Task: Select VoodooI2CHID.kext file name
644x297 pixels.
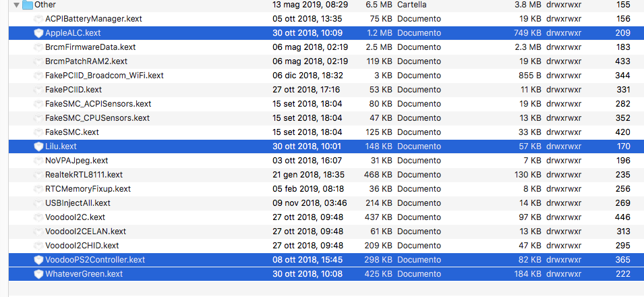Action: [x=82, y=246]
